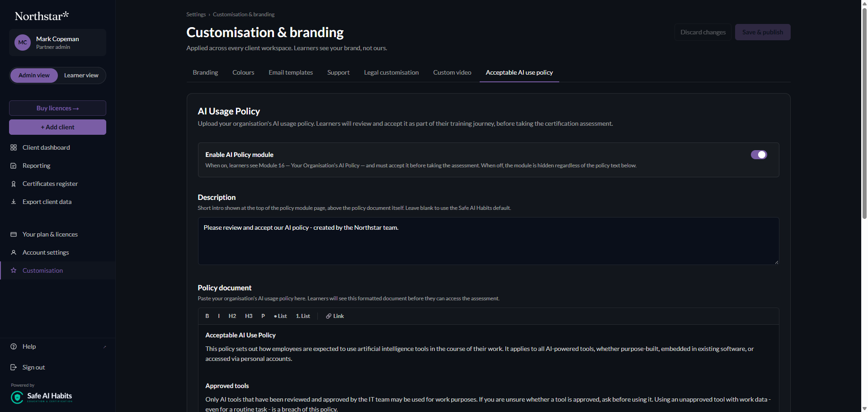Click the Save & publish button
This screenshot has height=412, width=868.
[763, 32]
